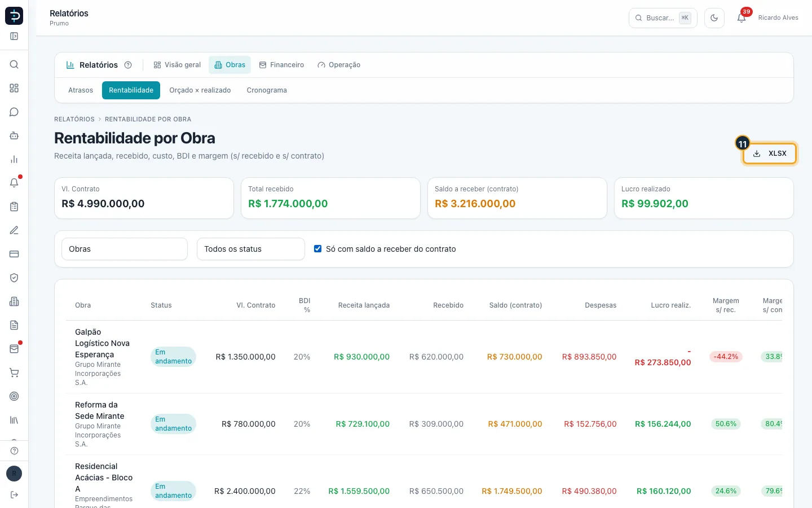The image size is (812, 508).
Task: Open the Ricardo Alves user menu
Action: [778, 17]
